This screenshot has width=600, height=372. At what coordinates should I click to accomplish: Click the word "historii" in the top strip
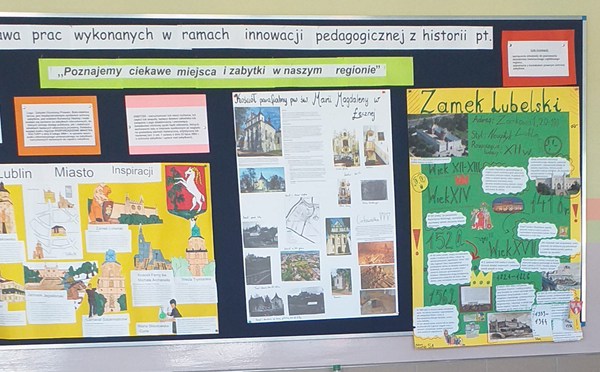tap(445, 36)
